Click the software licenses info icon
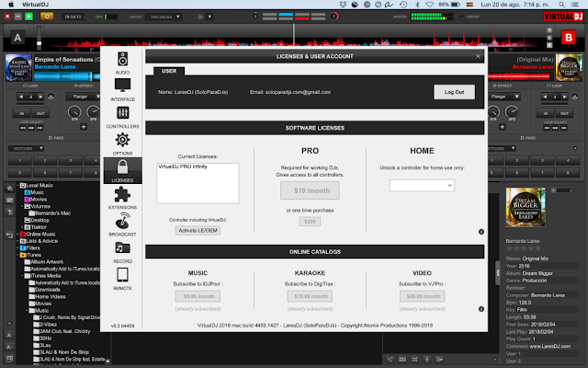 click(x=481, y=232)
